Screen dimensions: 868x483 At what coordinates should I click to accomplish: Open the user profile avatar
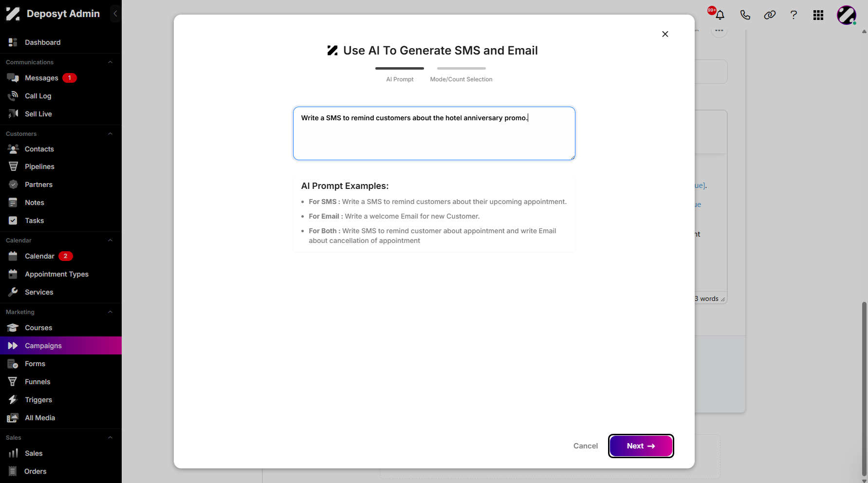pyautogui.click(x=847, y=15)
